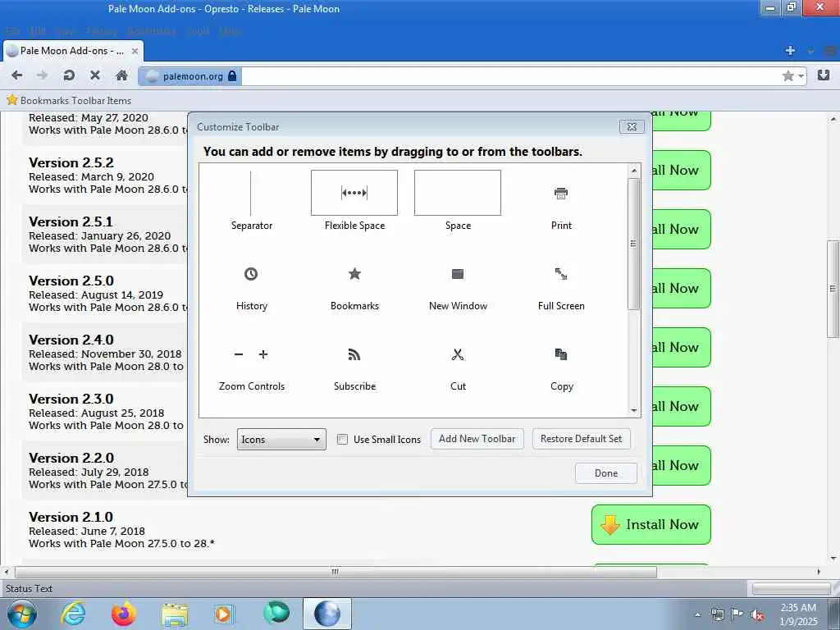Click the page vertical scrollbar thumb
Viewport: 840px width, 630px height.
coord(833,288)
